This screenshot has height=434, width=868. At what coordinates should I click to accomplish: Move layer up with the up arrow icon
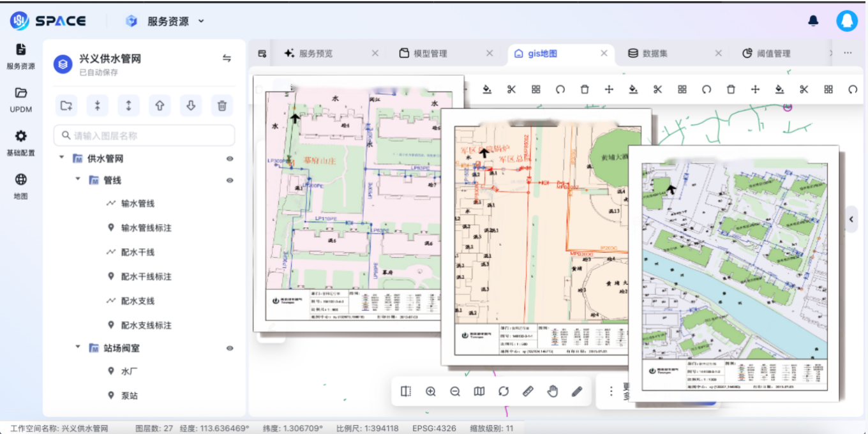click(160, 106)
